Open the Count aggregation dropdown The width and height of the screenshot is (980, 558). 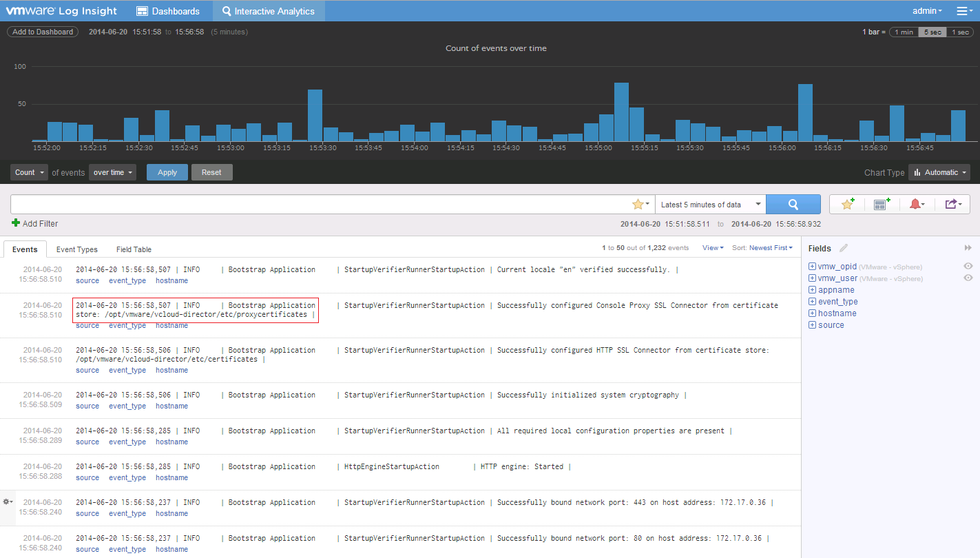click(29, 172)
